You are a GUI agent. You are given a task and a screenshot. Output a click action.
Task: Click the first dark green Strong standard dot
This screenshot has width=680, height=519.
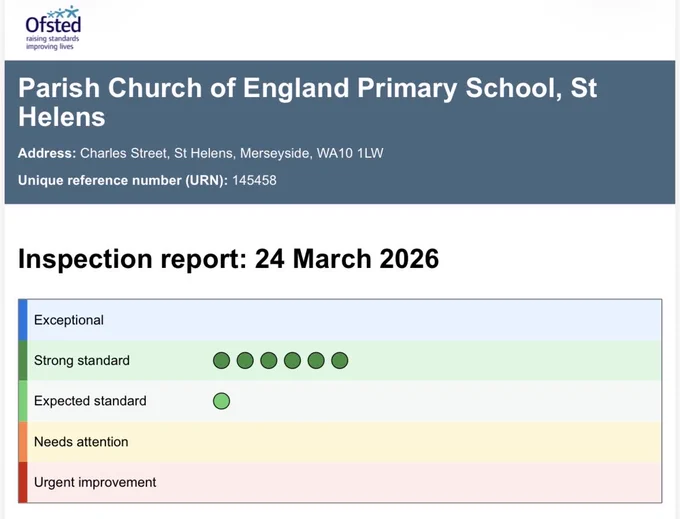pyautogui.click(x=221, y=361)
